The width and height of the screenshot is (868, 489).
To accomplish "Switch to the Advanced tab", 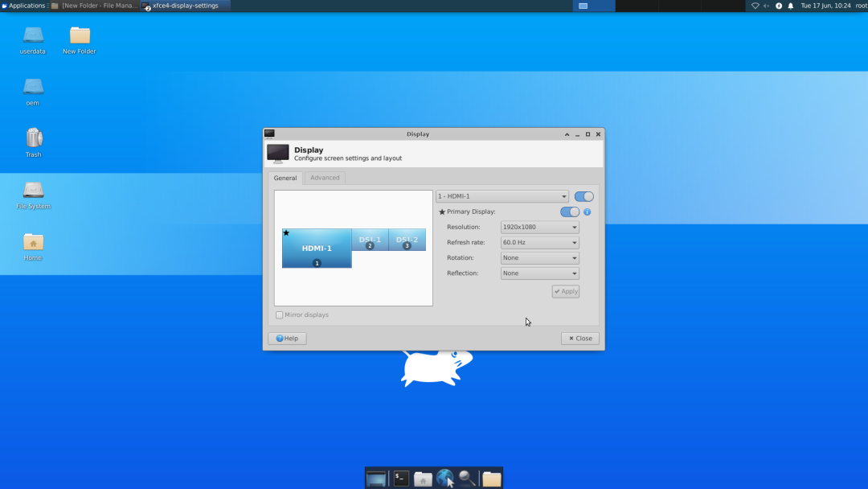I will point(325,178).
